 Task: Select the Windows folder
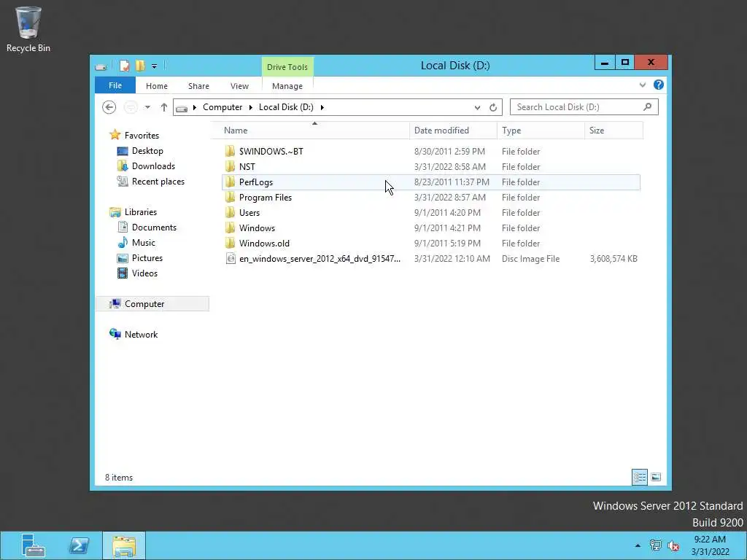[x=430, y=228]
